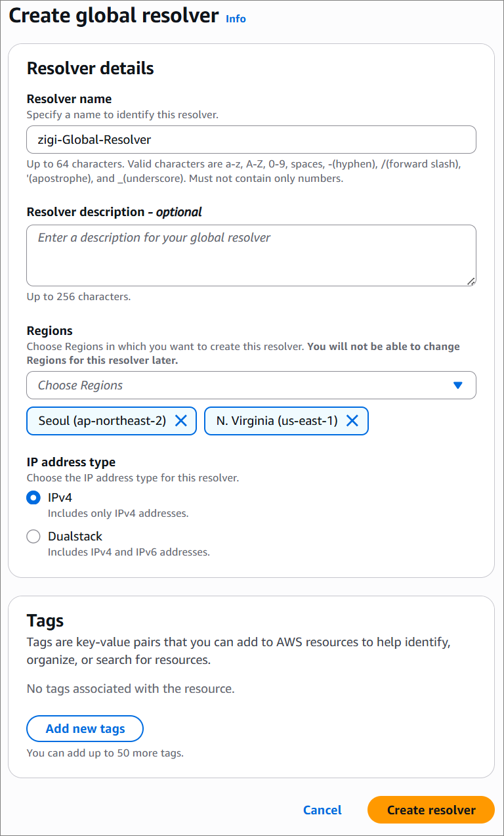The width and height of the screenshot is (504, 836).
Task: Click the Dualstack option label text
Action: [x=75, y=537]
